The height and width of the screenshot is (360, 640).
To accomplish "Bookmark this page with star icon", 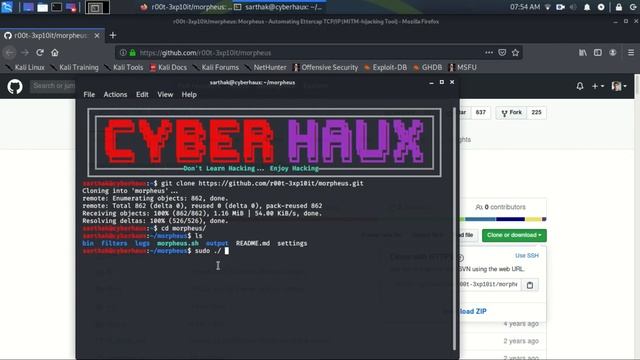I will [516, 53].
